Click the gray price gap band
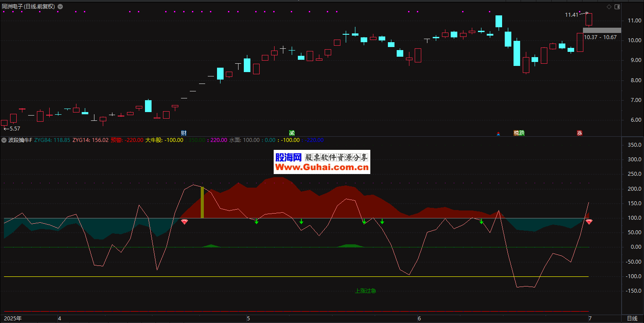This screenshot has height=323, width=644. point(602,30)
